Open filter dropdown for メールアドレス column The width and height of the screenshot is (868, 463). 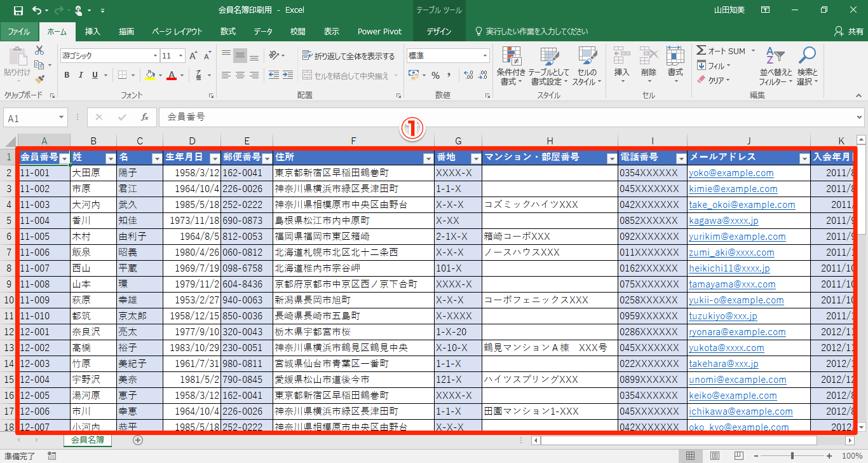coord(804,158)
